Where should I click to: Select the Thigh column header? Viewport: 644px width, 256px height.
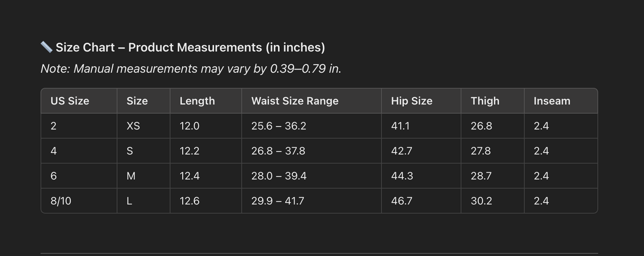485,101
